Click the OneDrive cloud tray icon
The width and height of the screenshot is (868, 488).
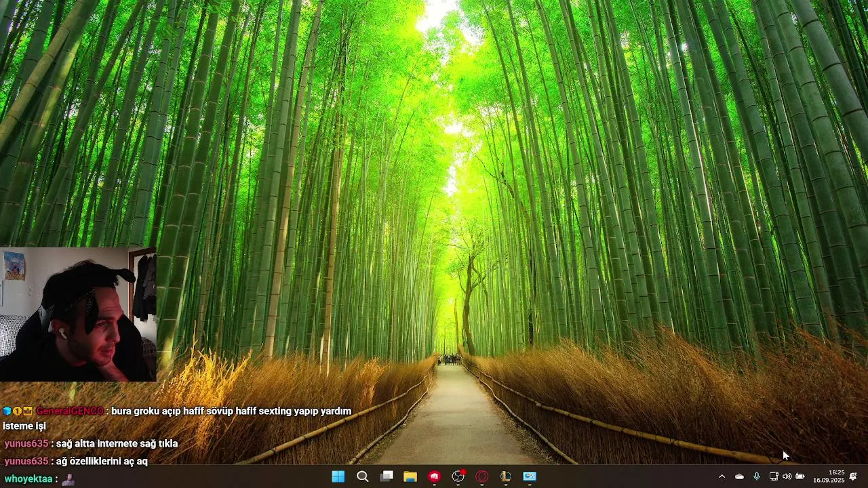(x=739, y=476)
